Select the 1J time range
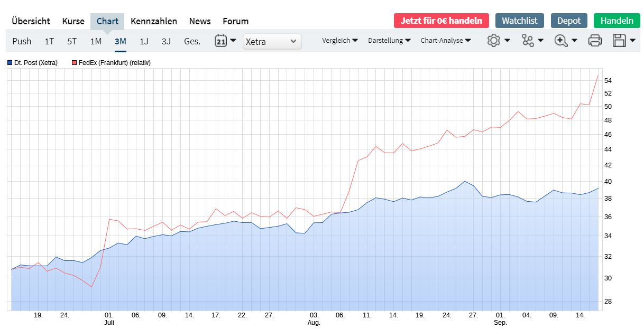 (144, 41)
